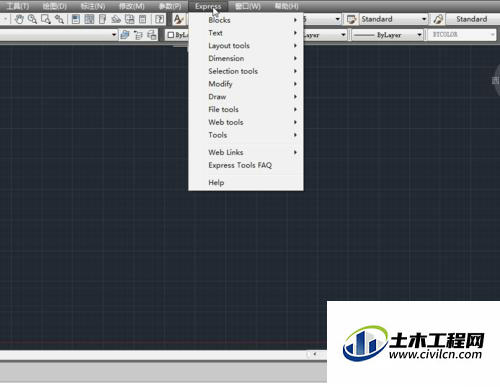Open the Markup Set Manager icon

(x=129, y=19)
